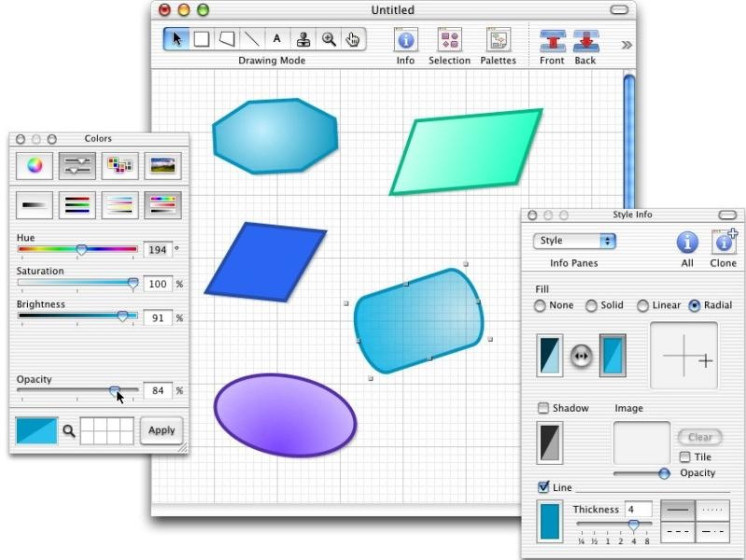
Task: Choose the dashed line style
Action: [678, 532]
